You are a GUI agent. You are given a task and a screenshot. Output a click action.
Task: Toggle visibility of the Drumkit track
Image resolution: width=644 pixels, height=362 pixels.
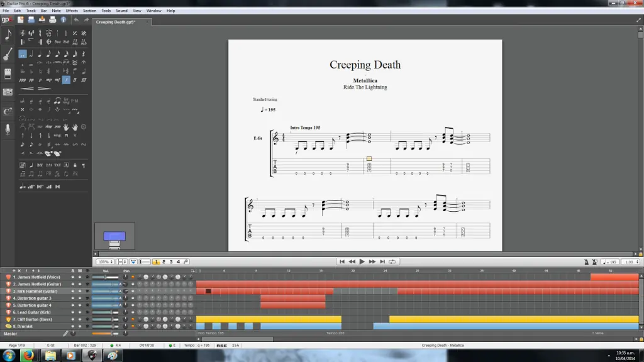pos(87,326)
